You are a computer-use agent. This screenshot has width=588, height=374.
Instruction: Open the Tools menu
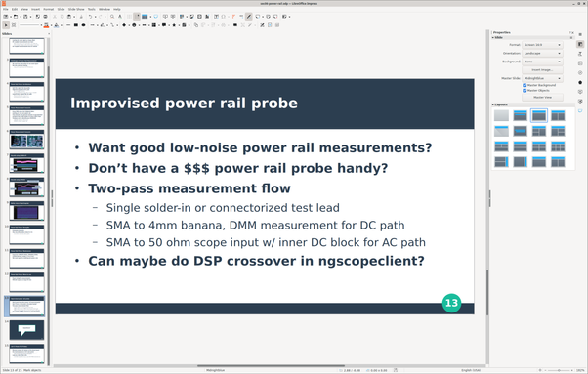coord(92,9)
